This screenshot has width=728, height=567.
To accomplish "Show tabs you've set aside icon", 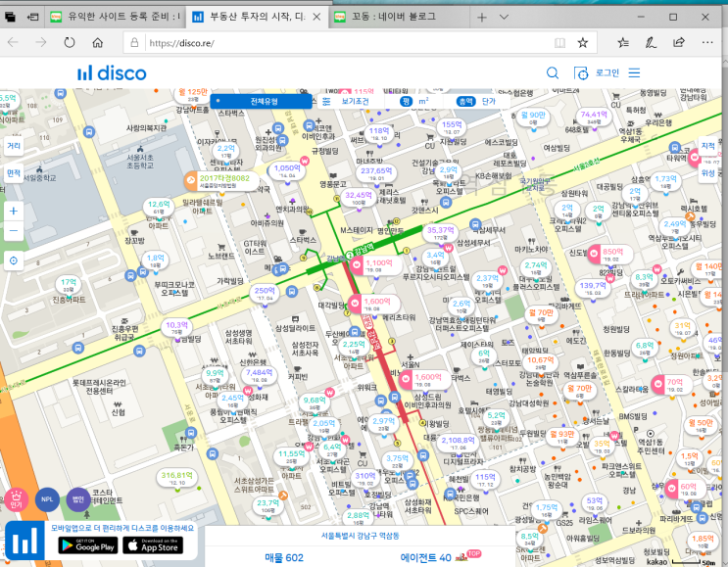I will pyautogui.click(x=10, y=18).
